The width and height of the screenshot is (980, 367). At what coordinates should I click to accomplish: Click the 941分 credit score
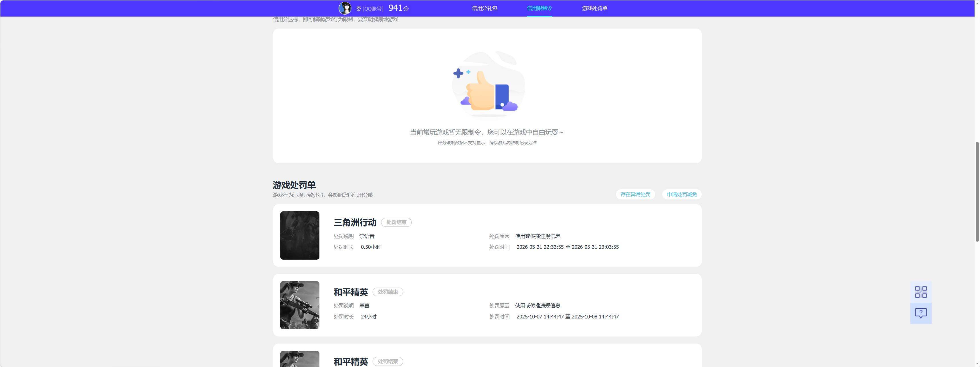tap(398, 8)
